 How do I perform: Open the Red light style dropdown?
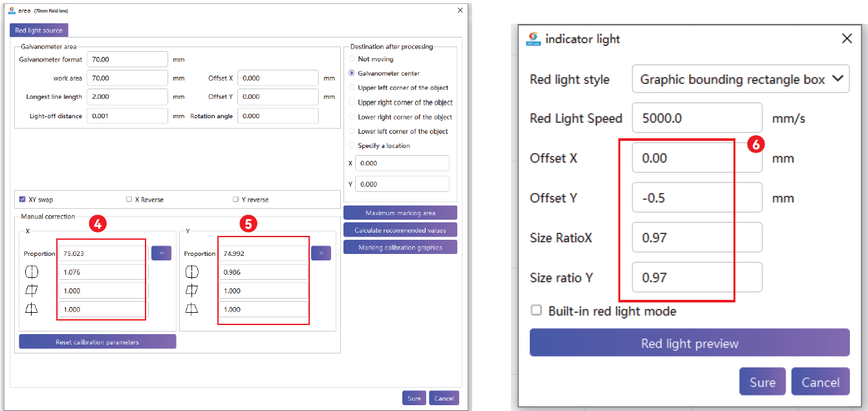[x=740, y=79]
